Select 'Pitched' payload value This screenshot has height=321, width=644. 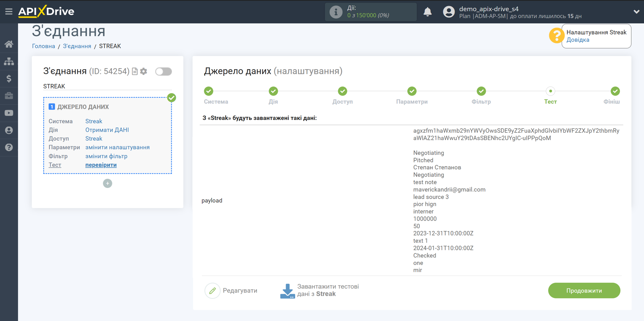[423, 160]
